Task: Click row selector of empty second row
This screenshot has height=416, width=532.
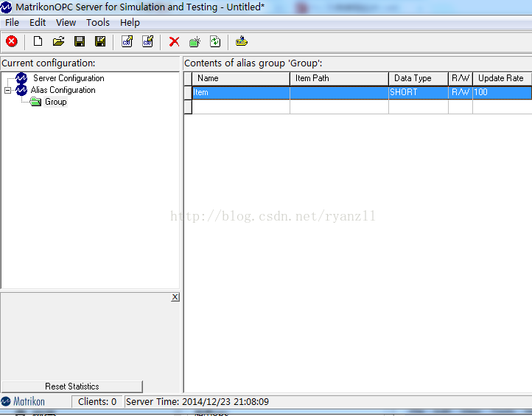Action: click(188, 107)
